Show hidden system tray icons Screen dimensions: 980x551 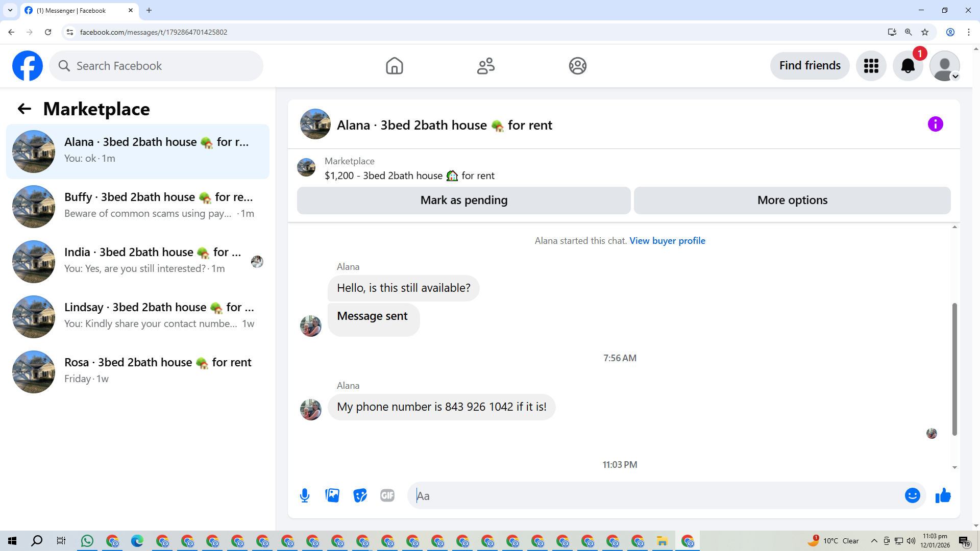(x=874, y=541)
